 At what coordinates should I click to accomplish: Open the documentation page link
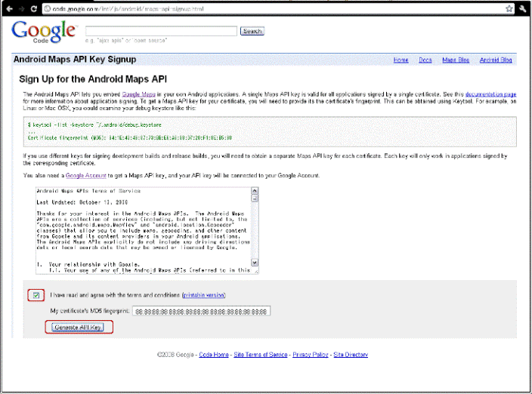point(490,94)
